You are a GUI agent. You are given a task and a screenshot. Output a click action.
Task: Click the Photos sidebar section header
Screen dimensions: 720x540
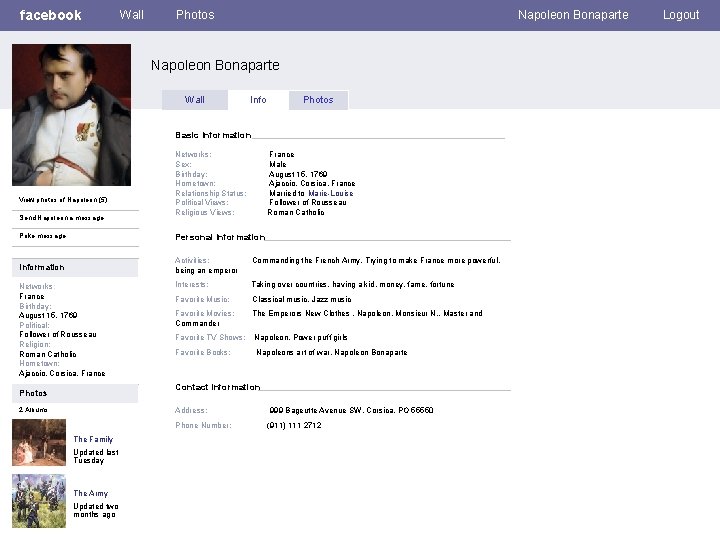pos(75,394)
